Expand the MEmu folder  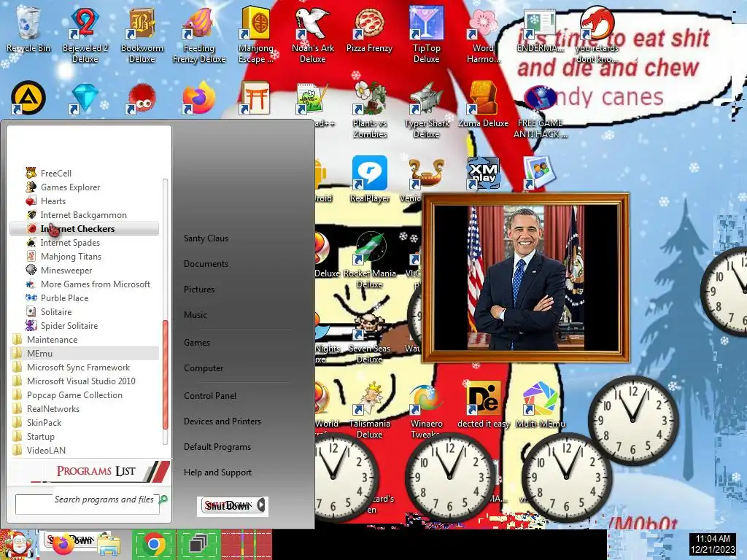[x=84, y=354]
